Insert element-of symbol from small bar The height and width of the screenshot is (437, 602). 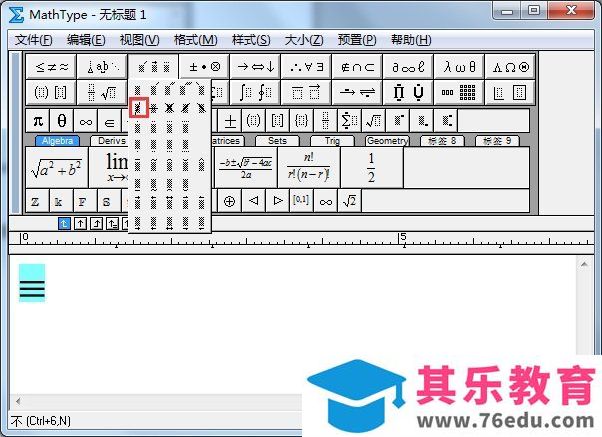coord(109,122)
